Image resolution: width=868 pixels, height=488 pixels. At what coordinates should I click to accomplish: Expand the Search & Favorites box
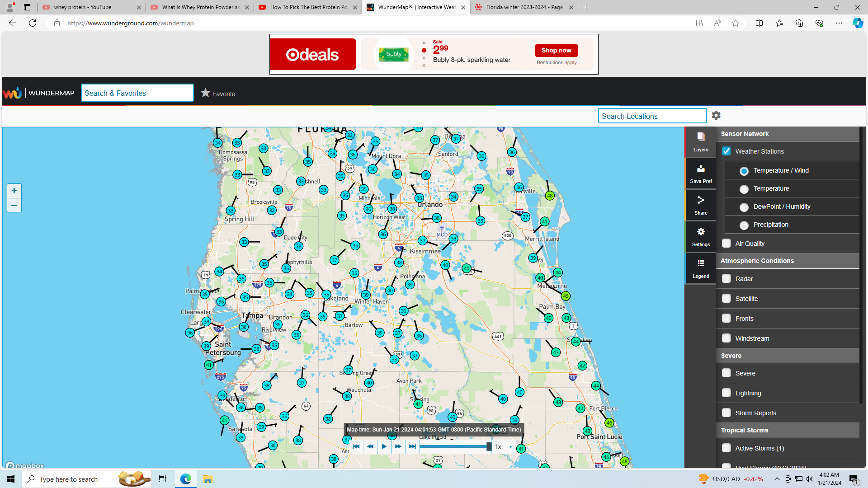(137, 93)
